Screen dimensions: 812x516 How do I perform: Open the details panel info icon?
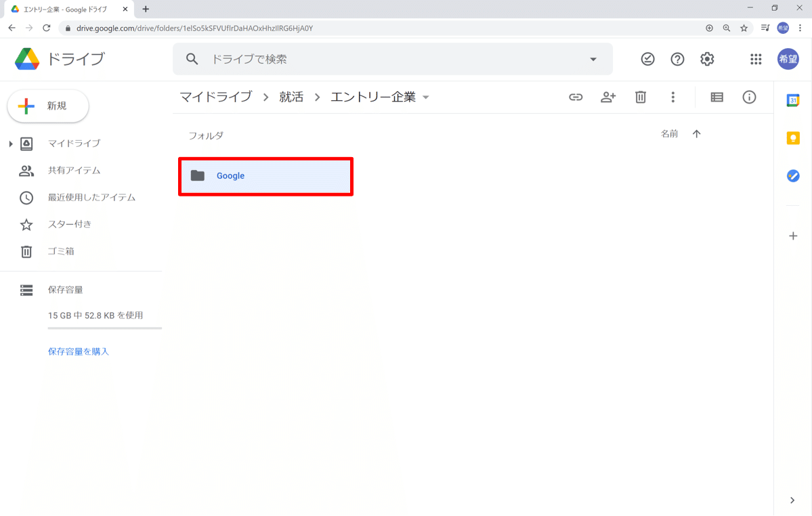[x=749, y=97]
